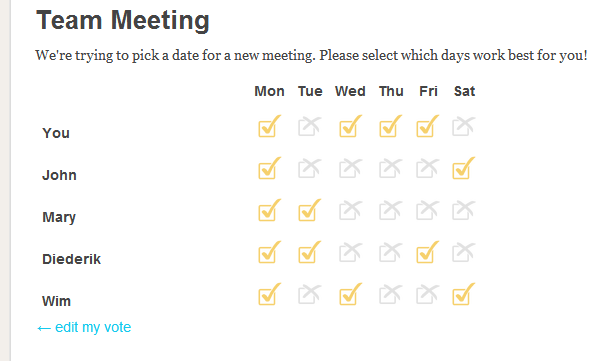Click the edit my vote link

tap(84, 327)
